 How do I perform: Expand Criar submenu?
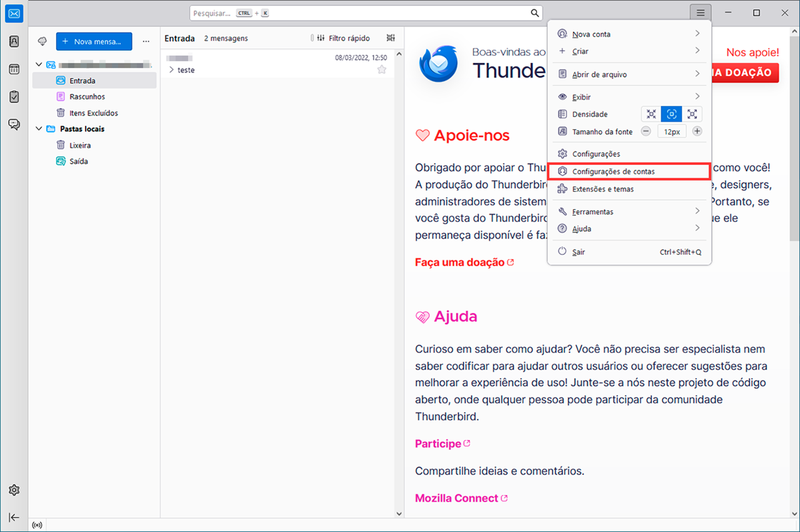[x=629, y=51]
